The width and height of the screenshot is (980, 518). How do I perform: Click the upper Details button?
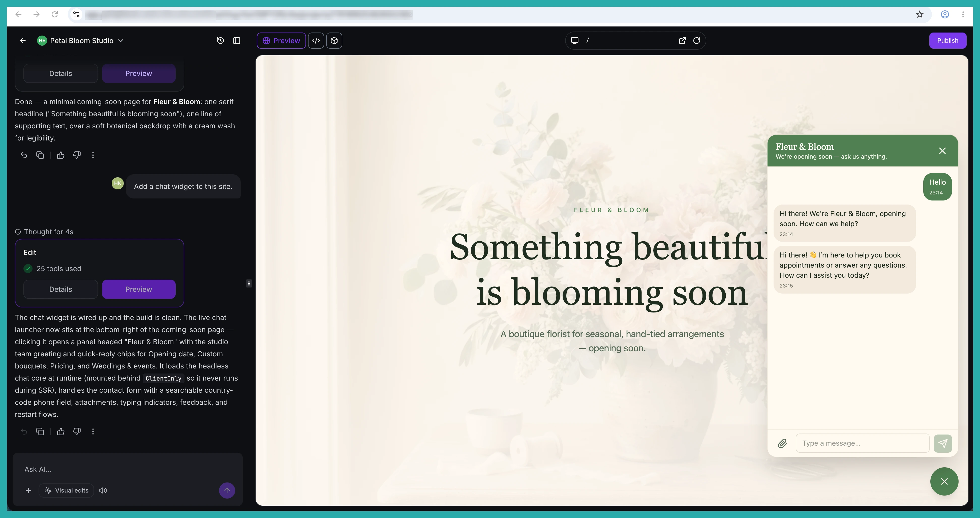(60, 73)
